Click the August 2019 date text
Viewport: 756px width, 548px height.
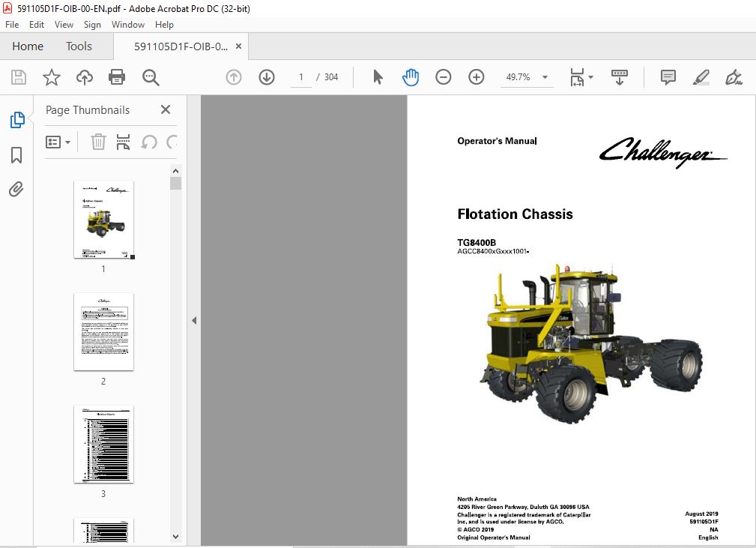[x=701, y=514]
